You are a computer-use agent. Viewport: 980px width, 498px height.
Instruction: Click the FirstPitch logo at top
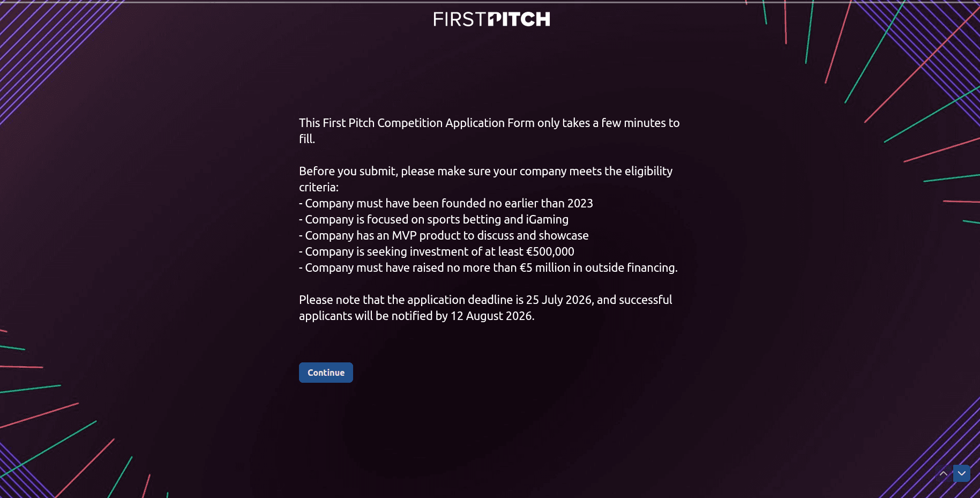[x=492, y=19]
